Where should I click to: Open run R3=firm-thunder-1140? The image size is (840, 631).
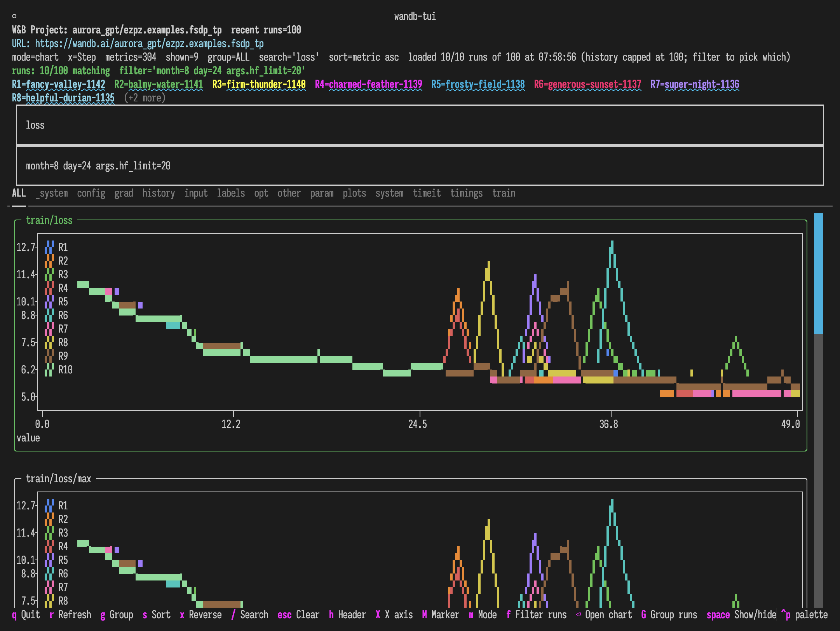pos(259,84)
